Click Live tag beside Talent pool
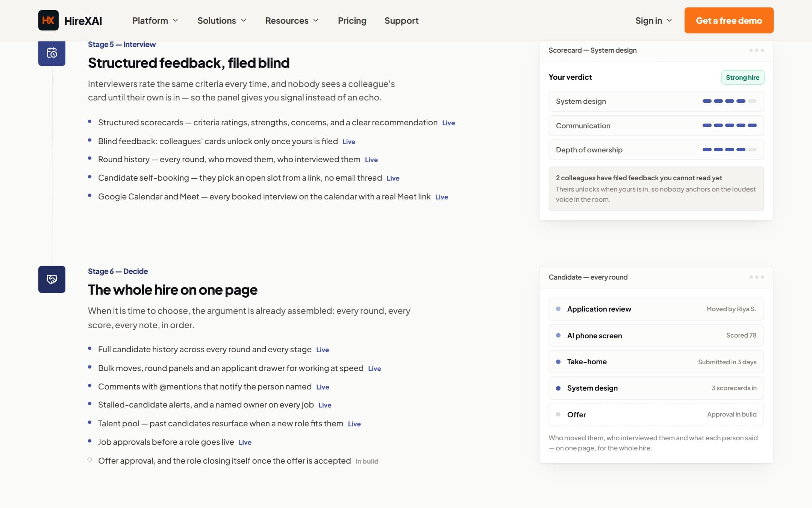 click(354, 424)
